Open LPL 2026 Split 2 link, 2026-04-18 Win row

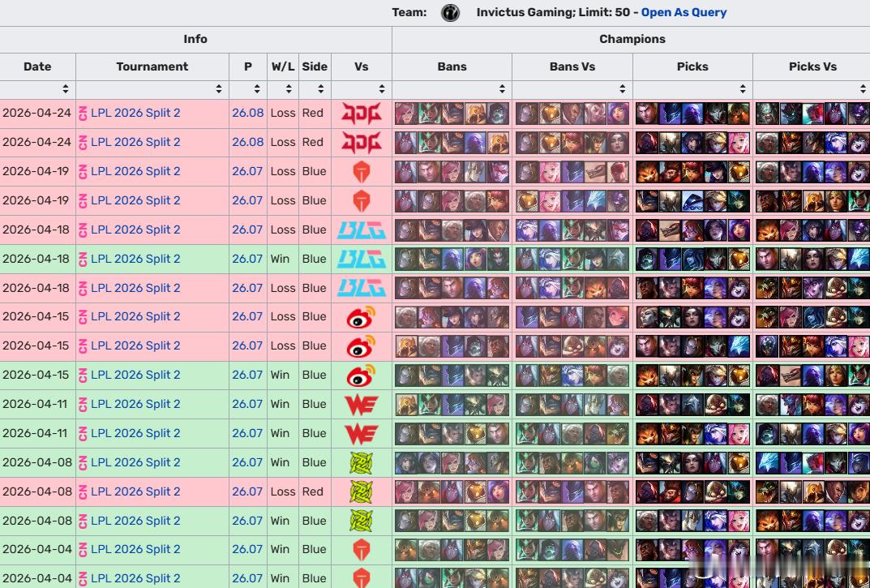click(135, 259)
